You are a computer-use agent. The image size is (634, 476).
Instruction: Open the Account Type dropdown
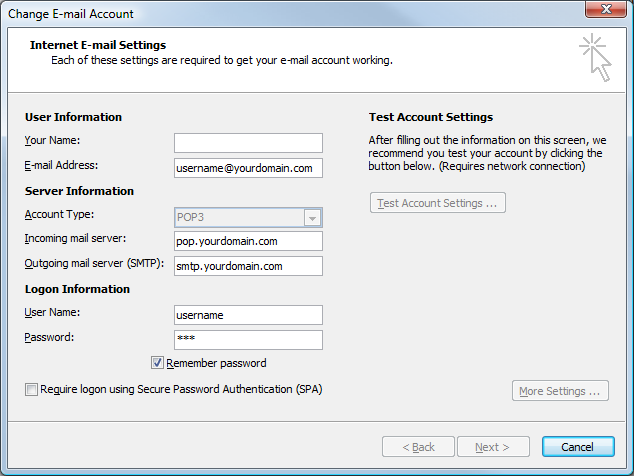tap(312, 217)
